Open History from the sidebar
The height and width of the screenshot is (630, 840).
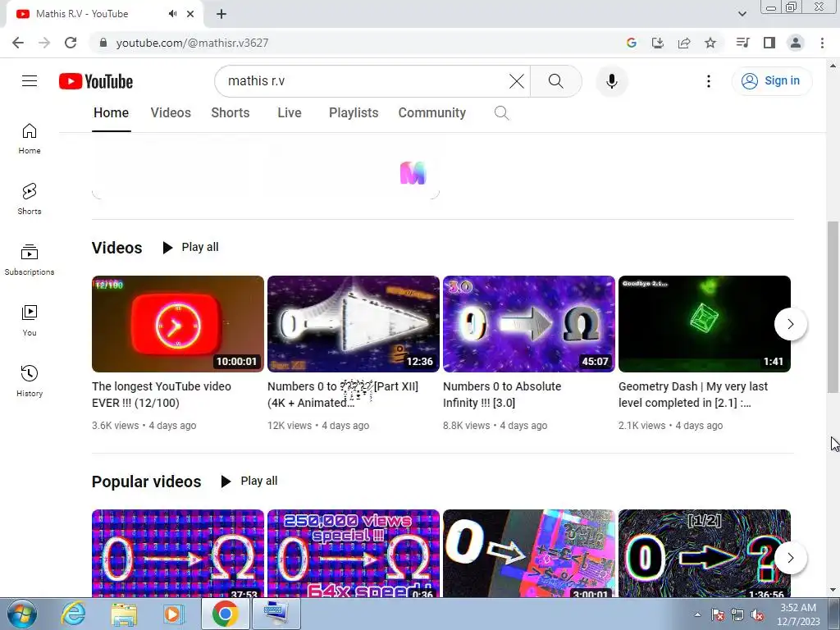point(30,381)
